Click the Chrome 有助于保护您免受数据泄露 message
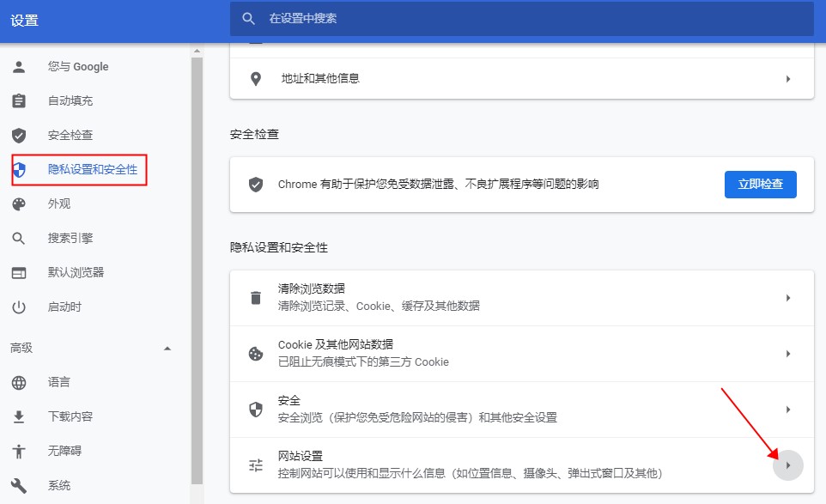The height and width of the screenshot is (504, 826). click(x=438, y=185)
